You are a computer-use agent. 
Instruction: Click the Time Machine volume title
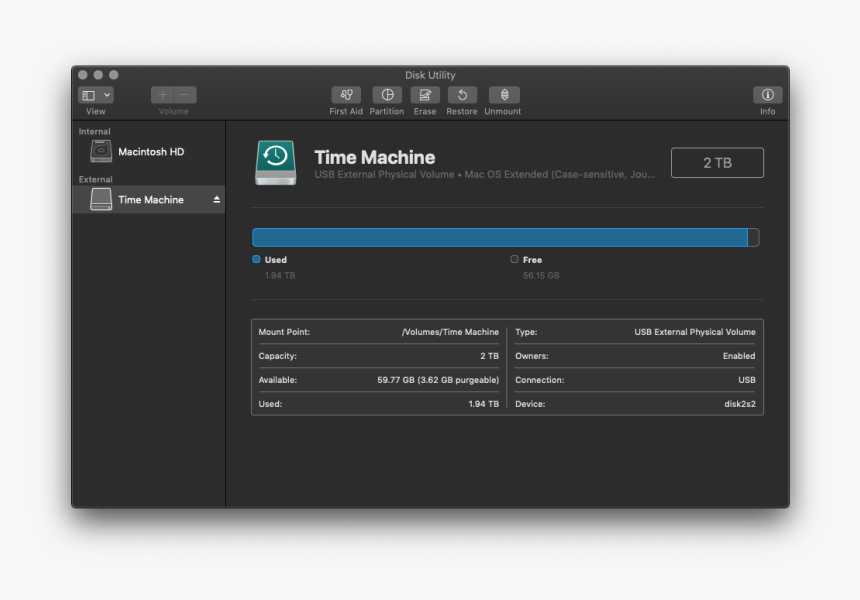pos(374,157)
